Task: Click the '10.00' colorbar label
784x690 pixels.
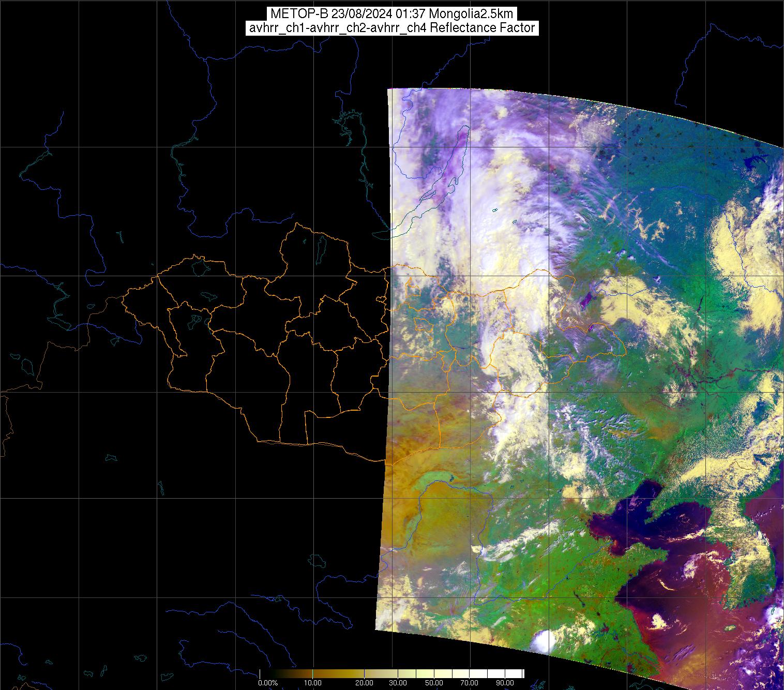Action: [x=313, y=683]
